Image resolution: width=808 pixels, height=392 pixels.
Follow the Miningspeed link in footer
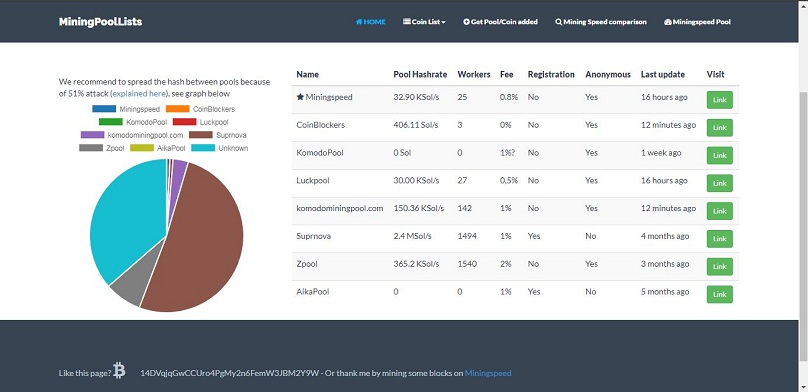point(488,373)
